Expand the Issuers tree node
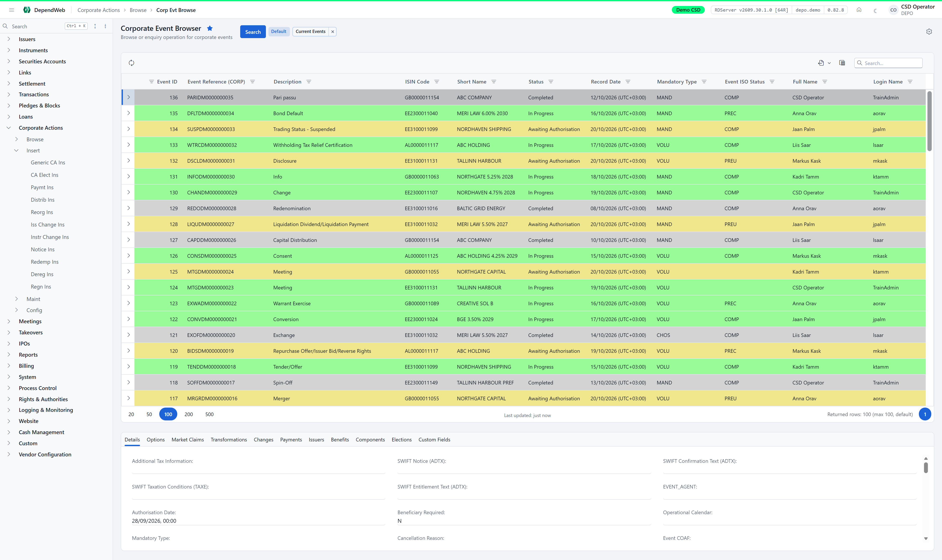The image size is (942, 560). pos(9,39)
